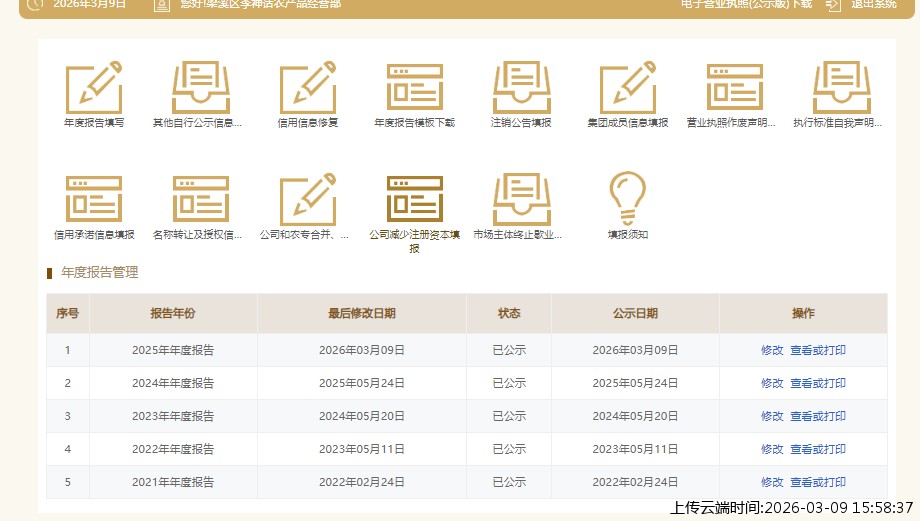Open the 填报须知 lightbulb icon

coord(627,199)
